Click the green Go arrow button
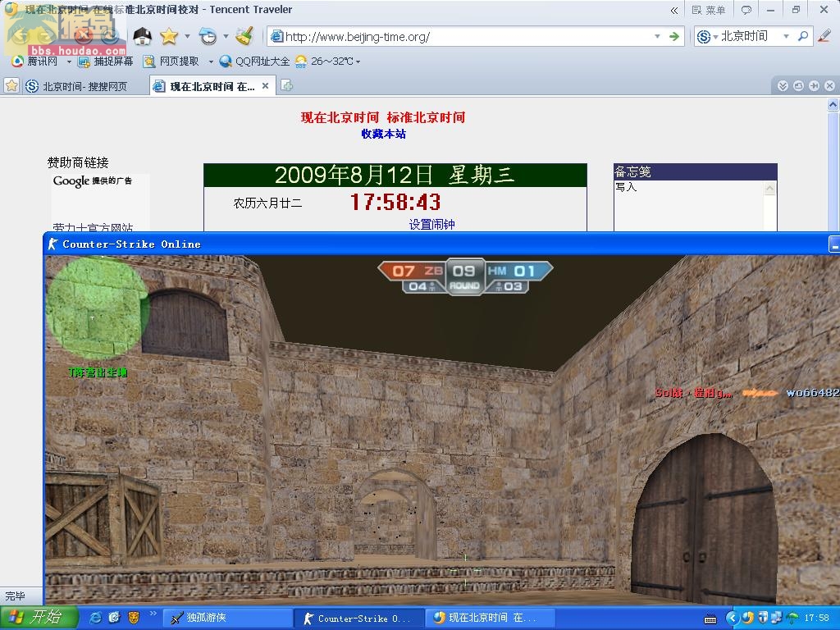 [674, 36]
